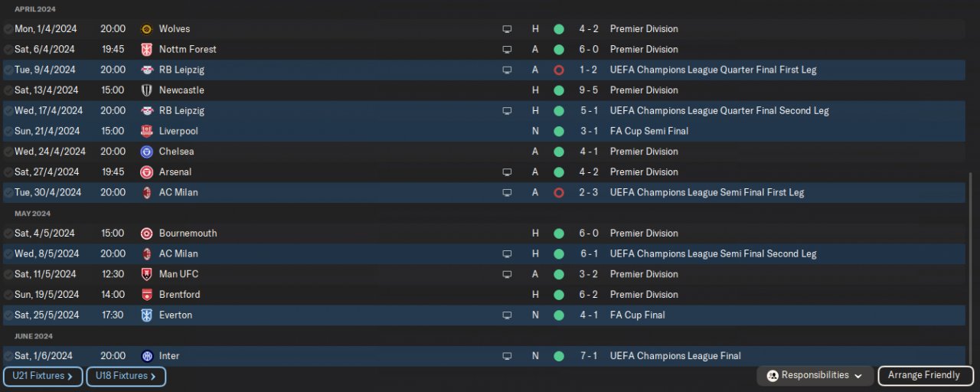Click the Arsenal club crest
This screenshot has height=392, width=980.
147,172
